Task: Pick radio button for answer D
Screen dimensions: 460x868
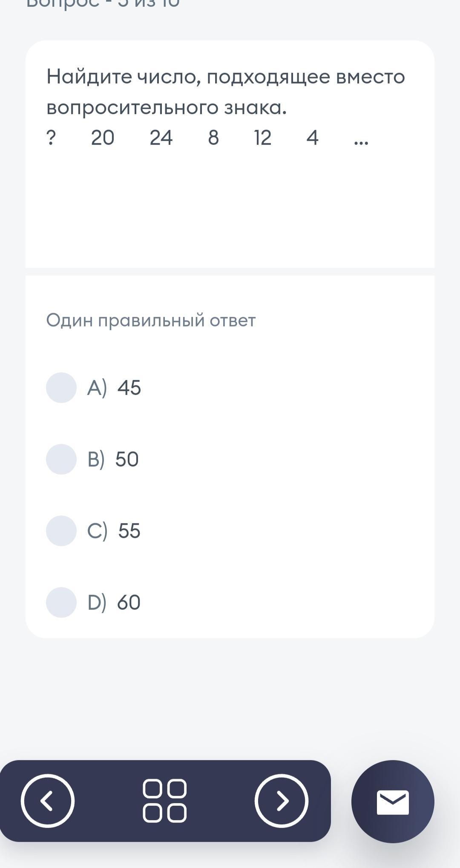Action: (61, 602)
